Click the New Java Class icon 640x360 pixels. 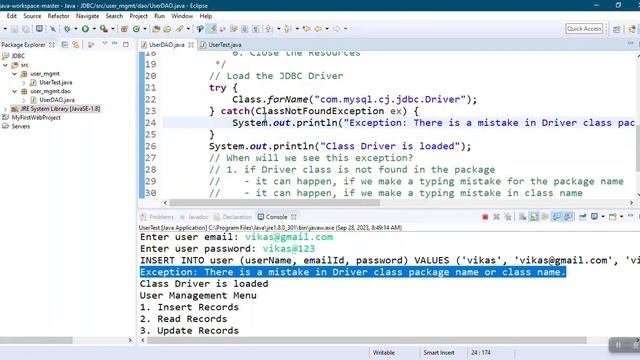coord(136,29)
